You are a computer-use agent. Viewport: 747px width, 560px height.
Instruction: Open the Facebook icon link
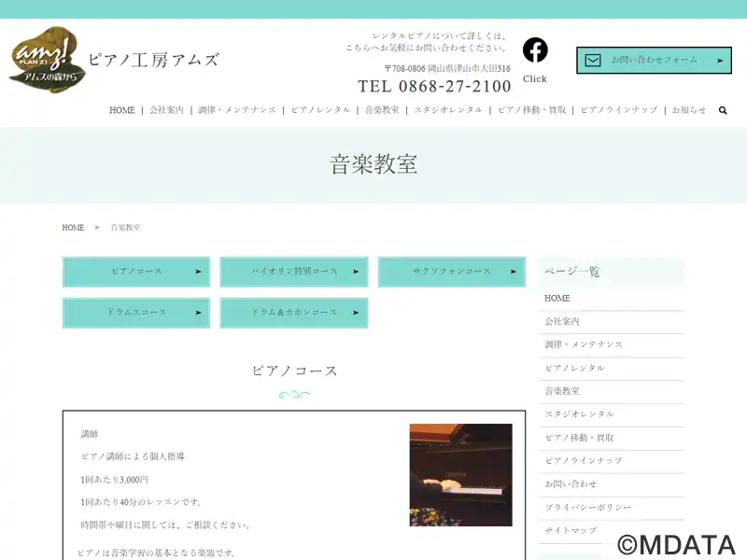click(x=535, y=50)
